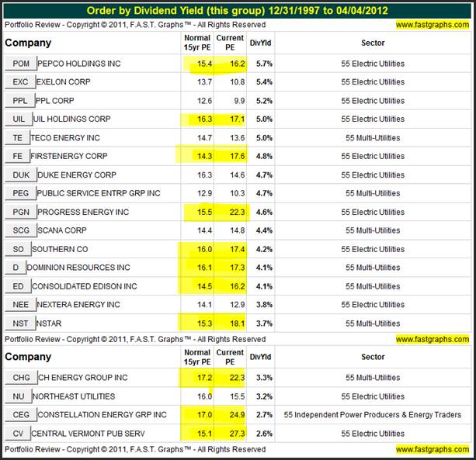
Task: Open the PPL ticker button
Action: coord(20,101)
